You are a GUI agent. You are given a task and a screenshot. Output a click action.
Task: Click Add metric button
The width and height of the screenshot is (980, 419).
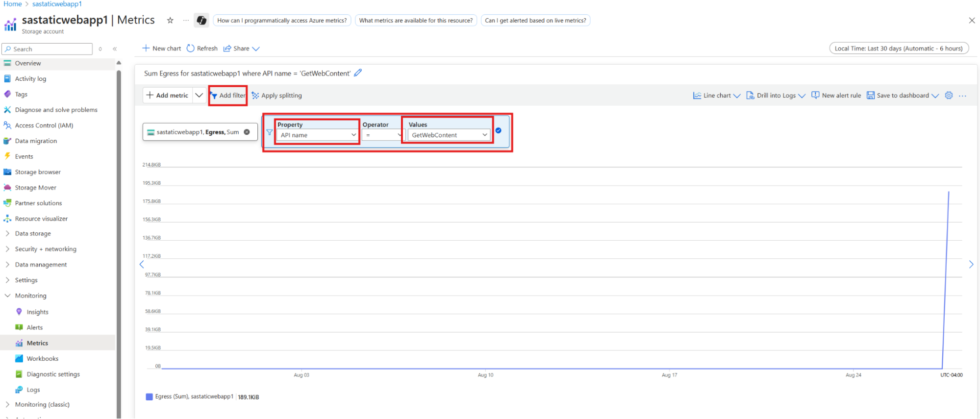[168, 95]
